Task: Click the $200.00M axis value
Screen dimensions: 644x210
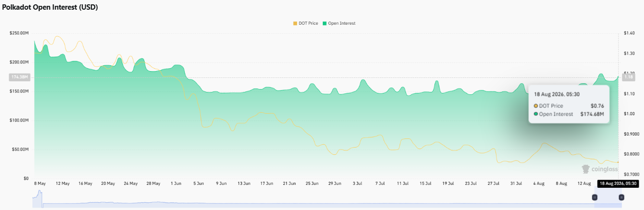Action: tap(19, 62)
